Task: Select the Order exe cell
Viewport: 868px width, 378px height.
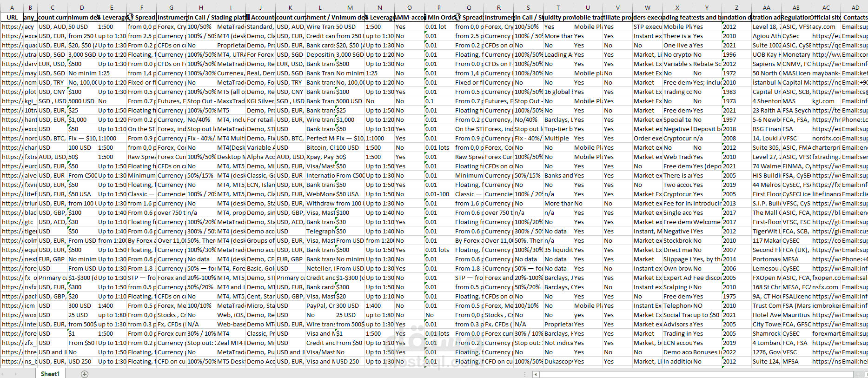Action: pyautogui.click(x=647, y=138)
